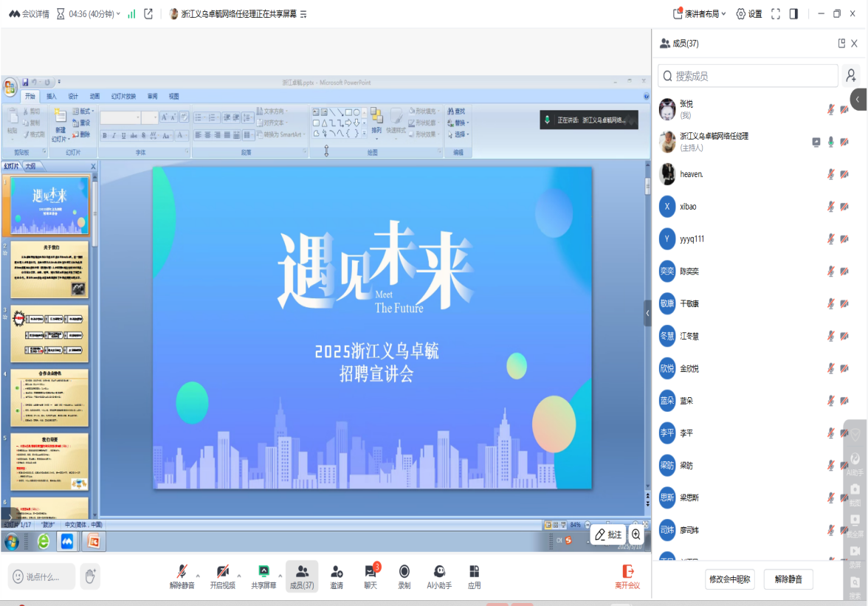This screenshot has height=606, width=868.
Task: Click the 说点什么 message input
Action: point(41,576)
